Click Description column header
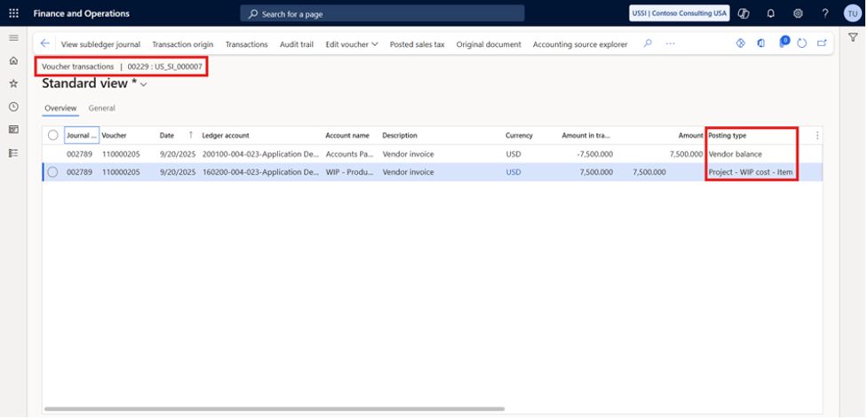Image resolution: width=868 pixels, height=419 pixels. (x=400, y=136)
